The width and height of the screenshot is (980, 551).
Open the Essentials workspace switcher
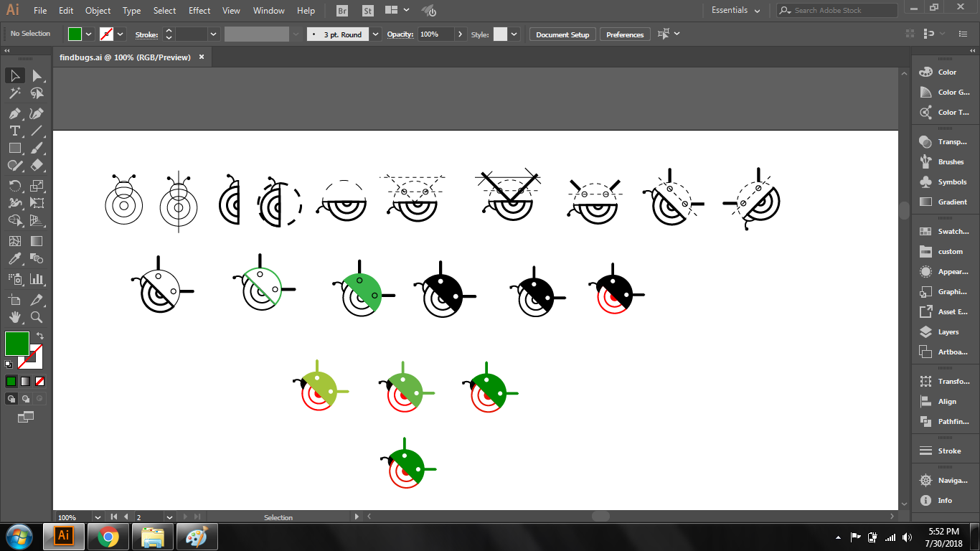coord(736,11)
